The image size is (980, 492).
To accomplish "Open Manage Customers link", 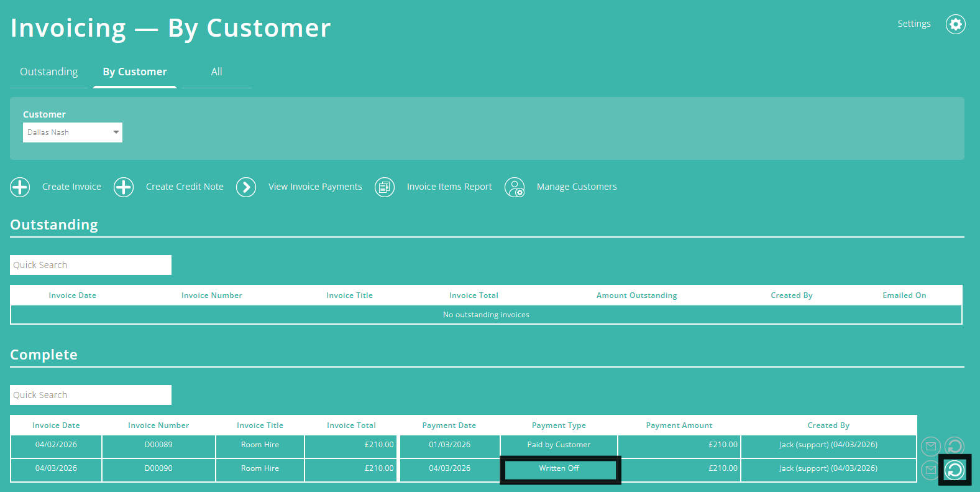I will pyautogui.click(x=577, y=187).
